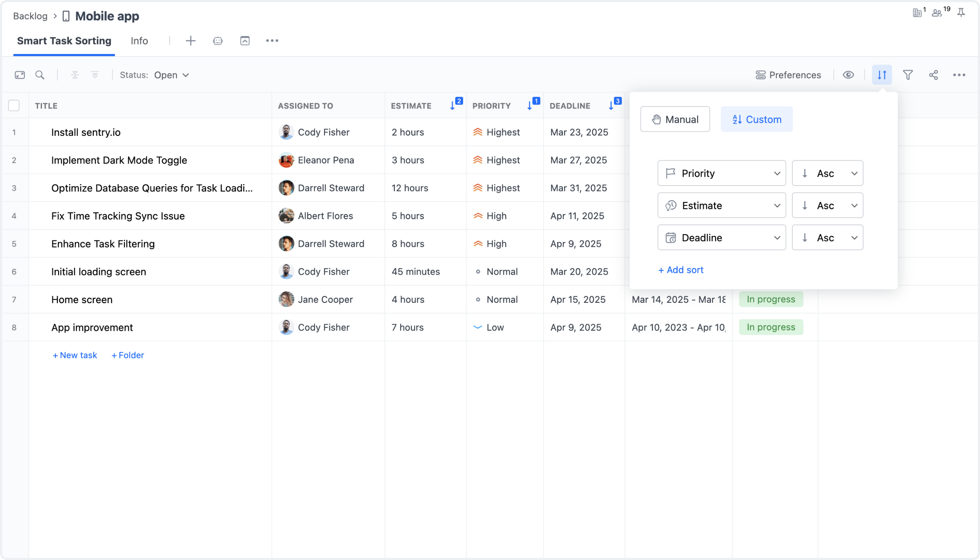Open the toolbar more options ellipsis
980x560 pixels.
tap(959, 75)
